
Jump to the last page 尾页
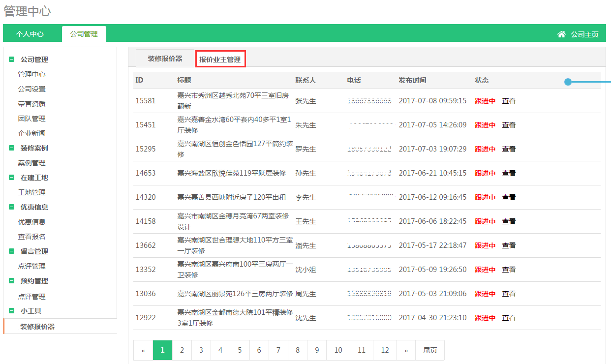(x=429, y=350)
